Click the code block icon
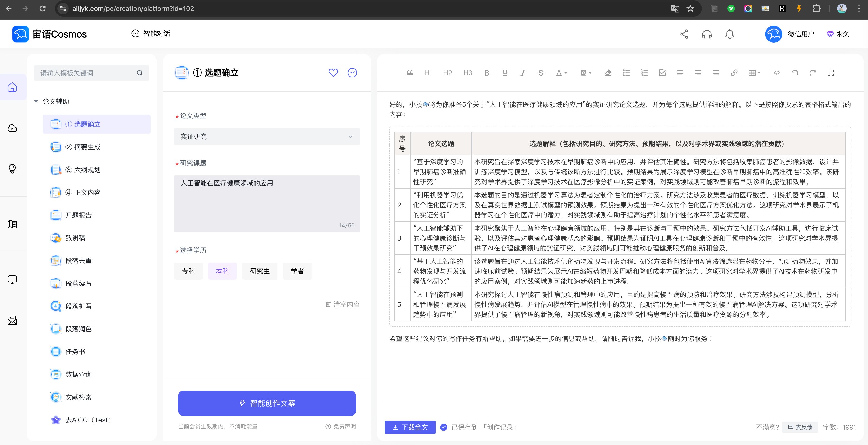The image size is (868, 445). coord(777,73)
